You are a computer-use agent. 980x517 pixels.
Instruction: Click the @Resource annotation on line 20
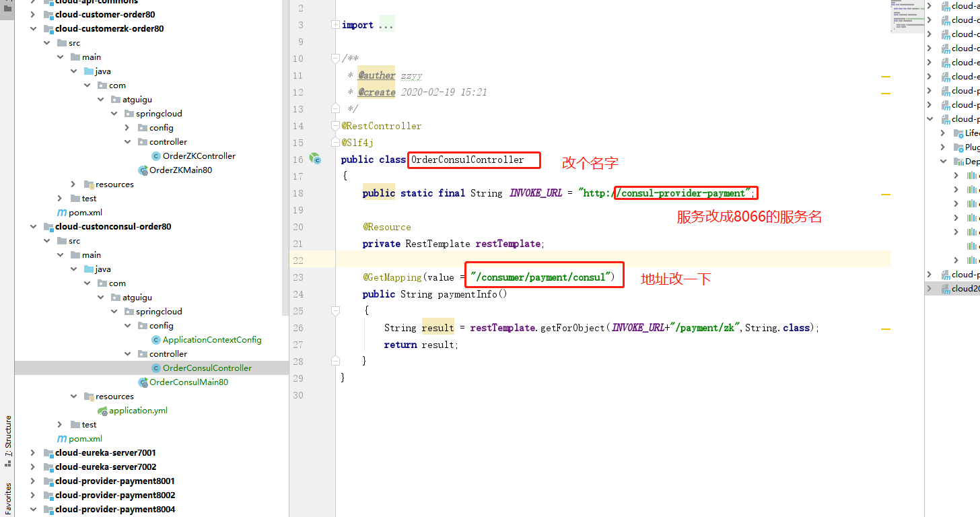[387, 227]
